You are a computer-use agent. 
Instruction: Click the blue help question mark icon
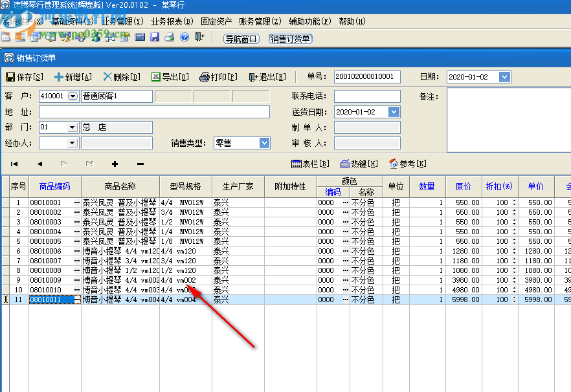(x=185, y=38)
